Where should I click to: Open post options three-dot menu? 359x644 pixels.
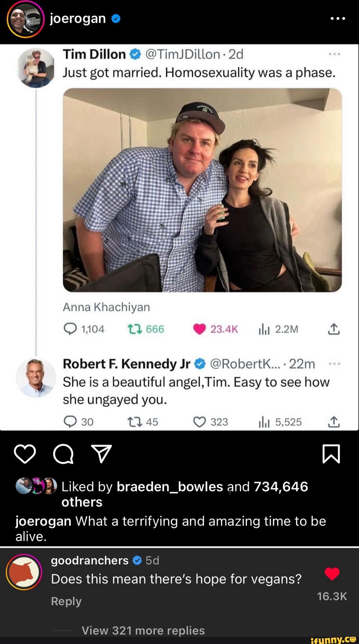(x=338, y=18)
